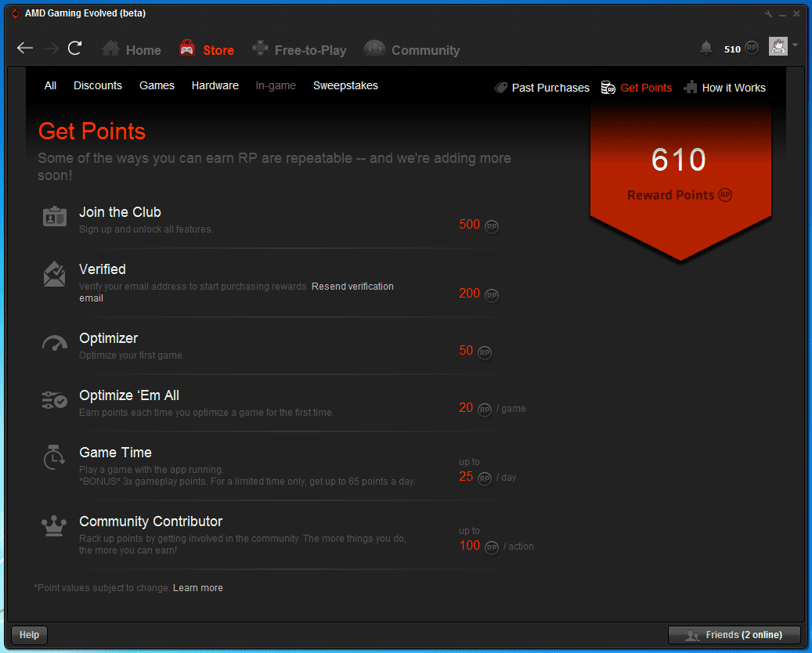This screenshot has width=812, height=653.
Task: Expand the dropdown arrow beside the avatar
Action: pyautogui.click(x=796, y=45)
